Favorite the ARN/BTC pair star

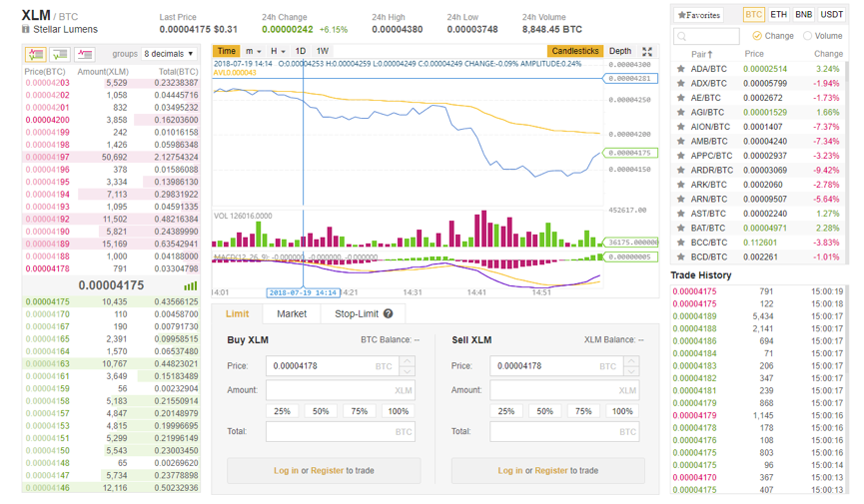[681, 199]
